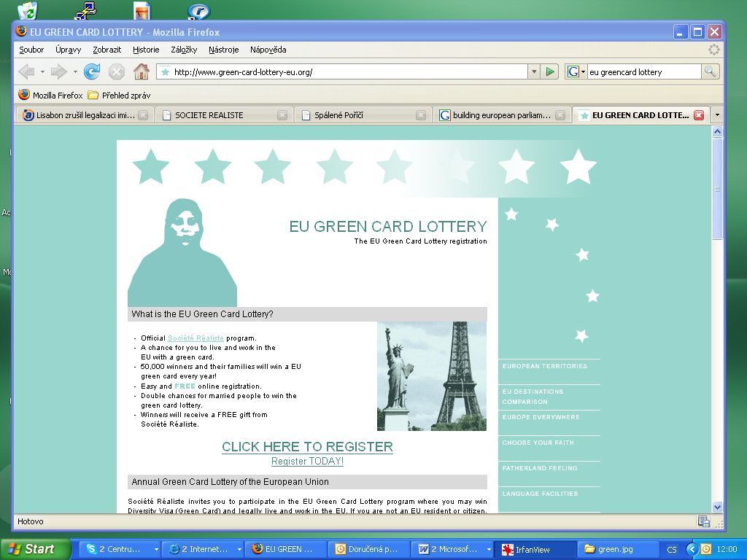Switch to the IrfanView taskbar button
The height and width of the screenshot is (560, 747).
click(x=533, y=549)
